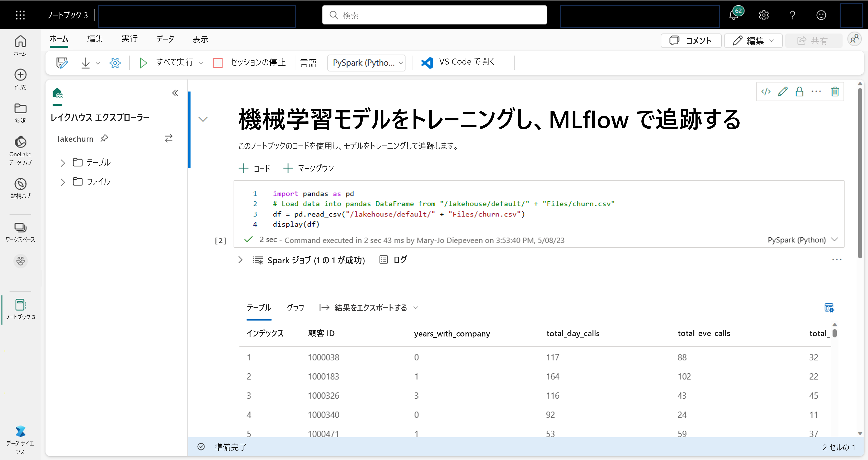Select the 実行 ribbon tab
Image resolution: width=868 pixels, height=460 pixels.
pos(130,39)
